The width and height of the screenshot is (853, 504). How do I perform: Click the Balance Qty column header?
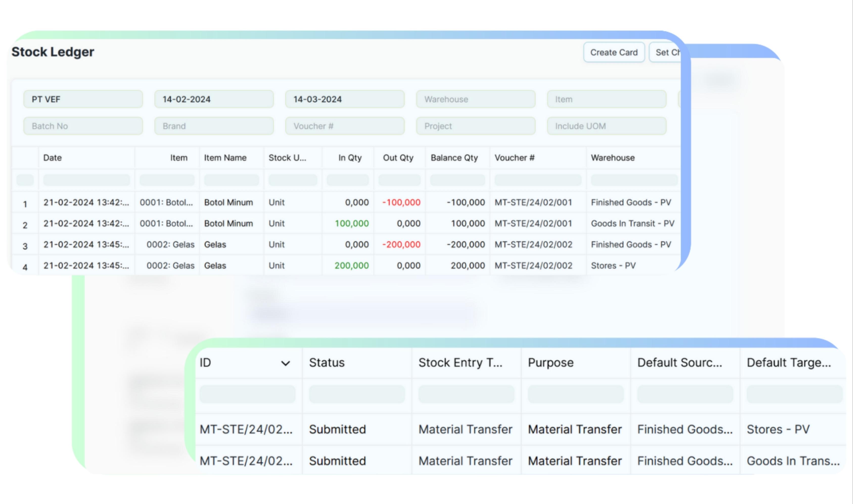454,158
